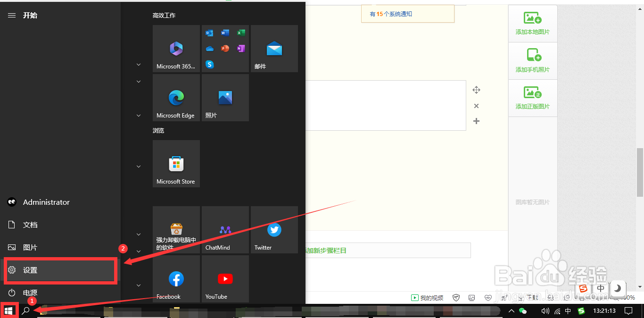Open the 强力卸载电脑中的软件 tile

(x=176, y=230)
